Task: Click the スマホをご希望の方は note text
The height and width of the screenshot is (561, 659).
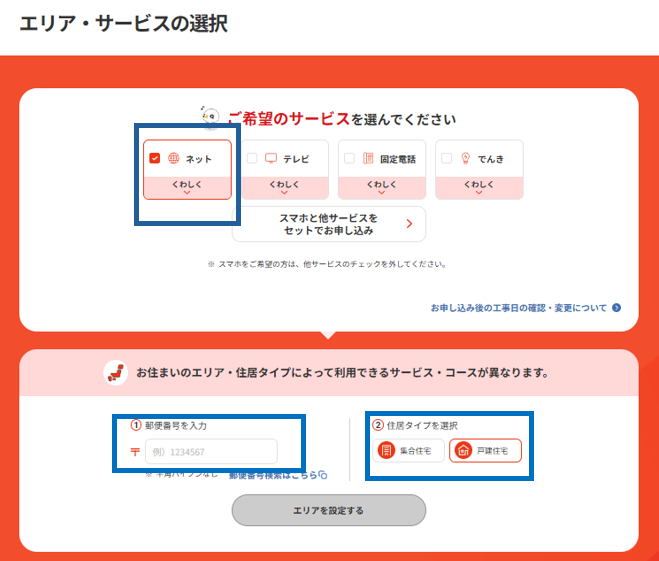Action: (327, 264)
